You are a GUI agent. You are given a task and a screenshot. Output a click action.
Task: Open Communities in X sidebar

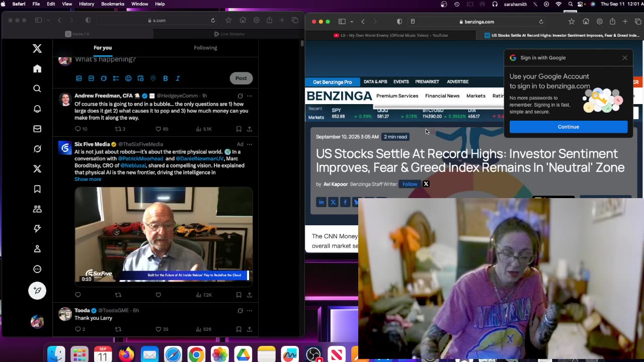[37, 209]
